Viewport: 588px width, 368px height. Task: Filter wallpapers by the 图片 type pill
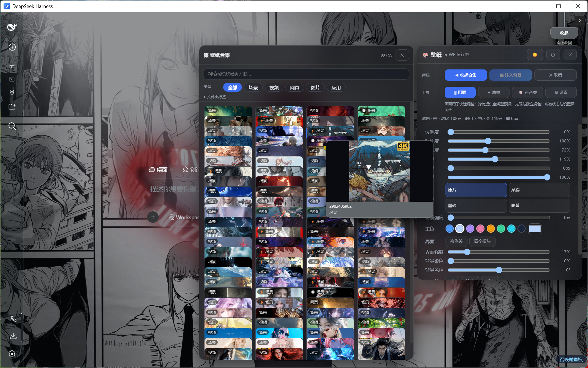[x=315, y=88]
